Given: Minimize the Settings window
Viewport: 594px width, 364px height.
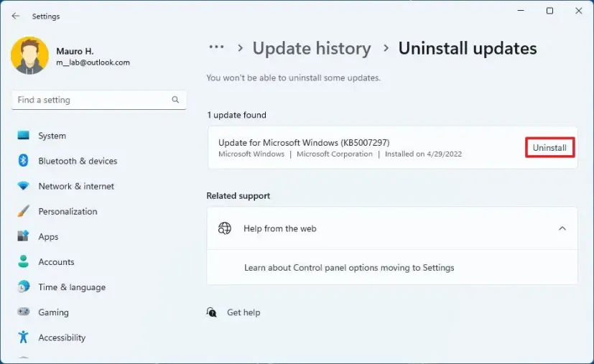Looking at the screenshot, I should pos(521,11).
